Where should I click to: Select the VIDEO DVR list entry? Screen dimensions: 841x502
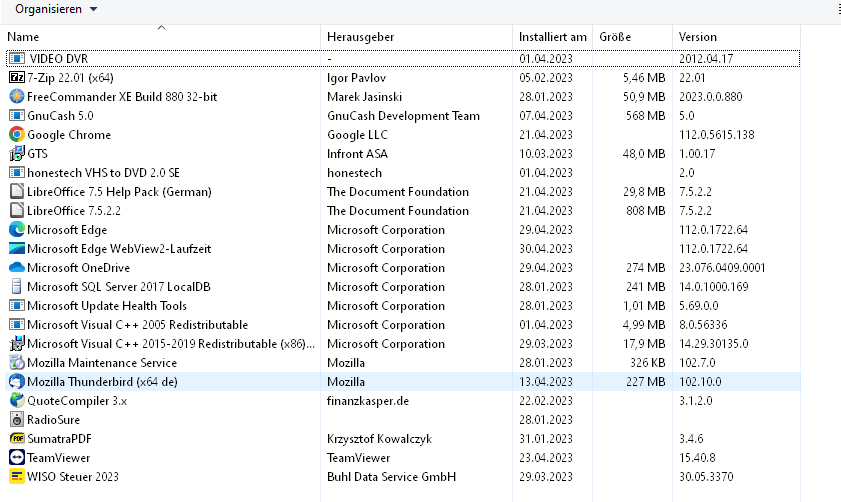click(403, 58)
